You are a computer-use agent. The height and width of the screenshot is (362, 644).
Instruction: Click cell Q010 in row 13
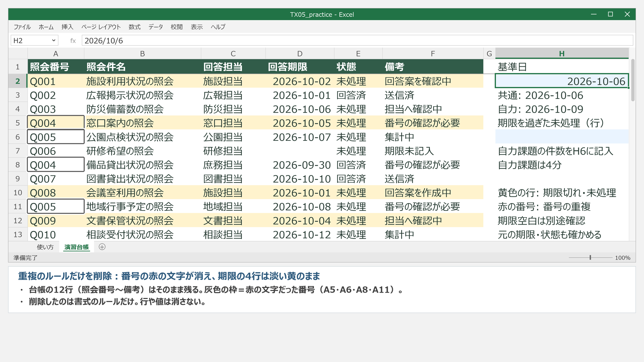point(56,234)
